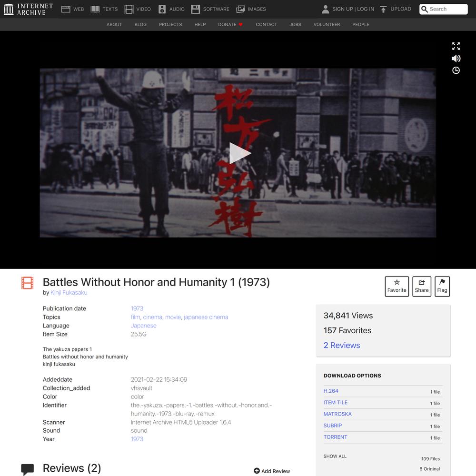Click the Internet Archive logo

(28, 9)
